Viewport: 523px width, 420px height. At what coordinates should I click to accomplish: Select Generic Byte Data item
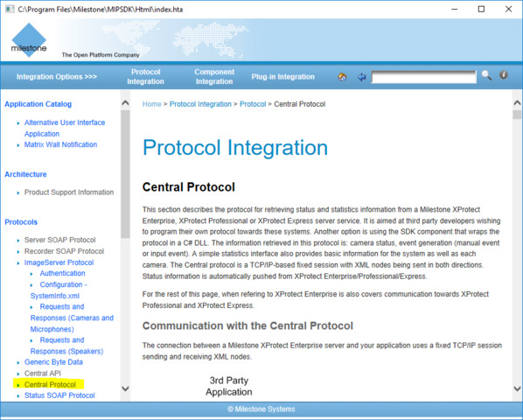coord(53,362)
